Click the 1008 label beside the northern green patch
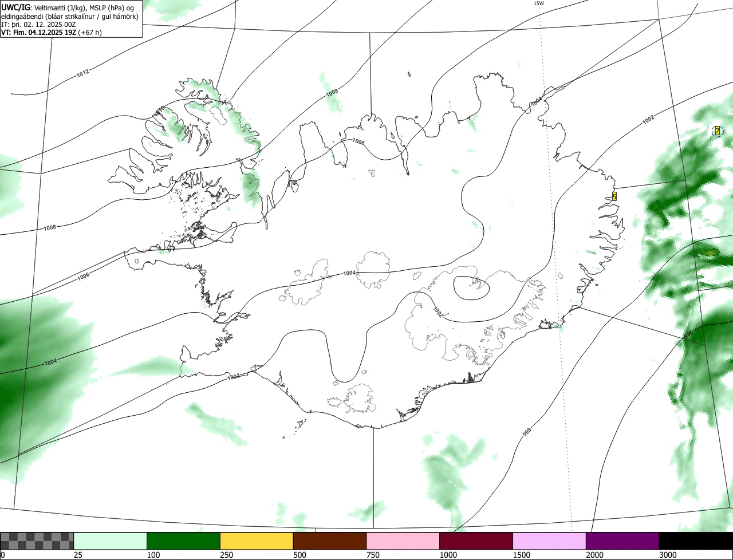This screenshot has height=560, width=733. pos(332,93)
